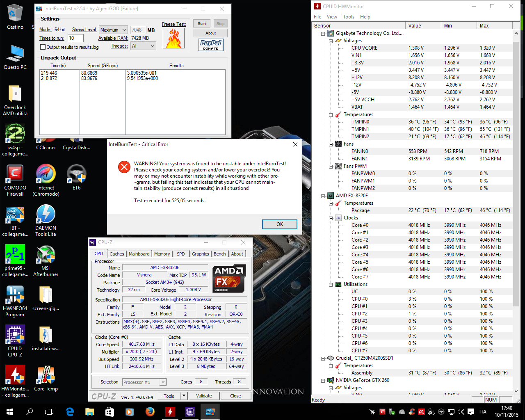Launch MSI Afterburner shortcut
Screen dimensions: 525x420
coord(46,260)
